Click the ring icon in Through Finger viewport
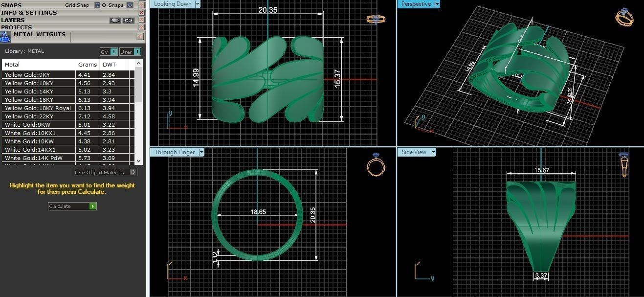The height and width of the screenshot is (297, 644). click(x=376, y=164)
